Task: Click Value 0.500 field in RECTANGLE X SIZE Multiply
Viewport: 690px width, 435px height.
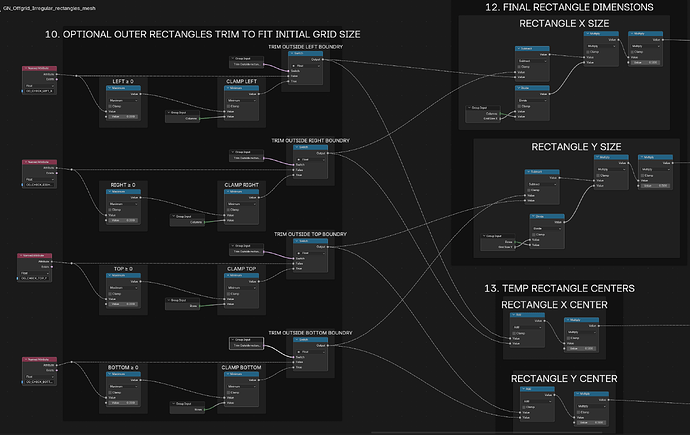Action: pos(646,62)
